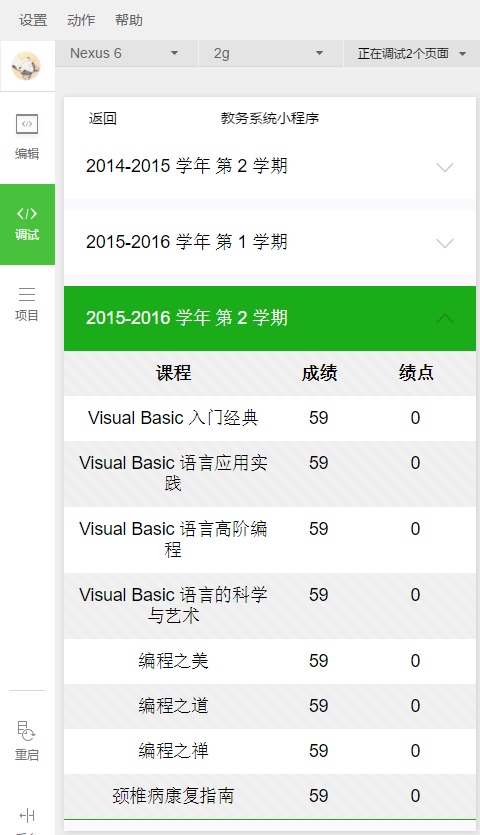Viewport: 480px width, 835px height.
Task: Click the 教务系统小程序 title
Action: coord(270,118)
